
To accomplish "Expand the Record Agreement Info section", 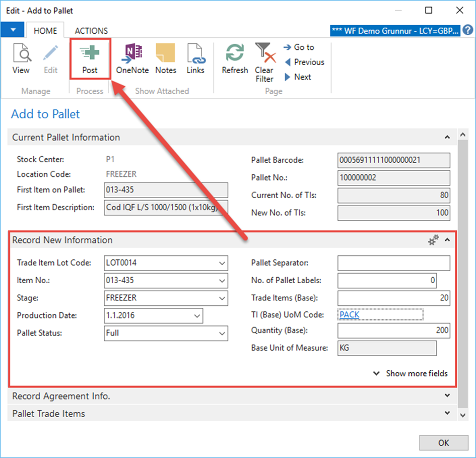I will point(447,396).
